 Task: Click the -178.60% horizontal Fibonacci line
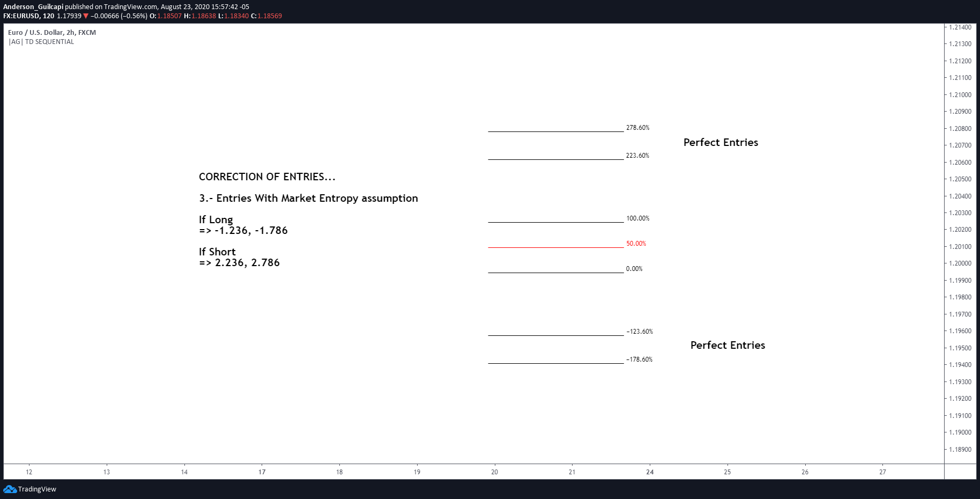tap(556, 363)
